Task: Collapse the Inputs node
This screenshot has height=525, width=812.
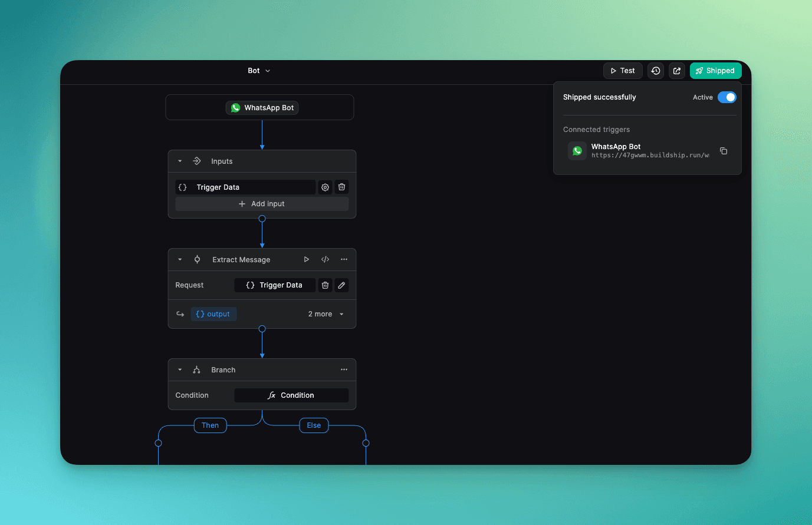Action: click(x=180, y=161)
